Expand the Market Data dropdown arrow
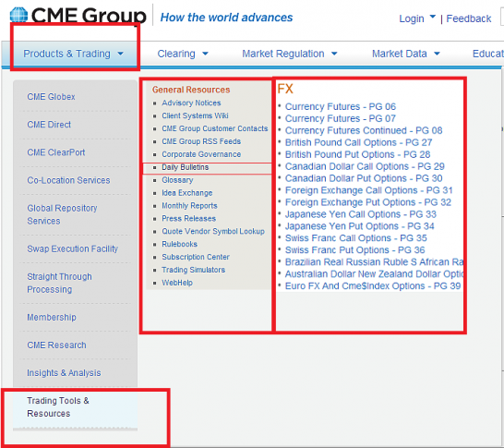This screenshot has width=504, height=448. pos(437,54)
